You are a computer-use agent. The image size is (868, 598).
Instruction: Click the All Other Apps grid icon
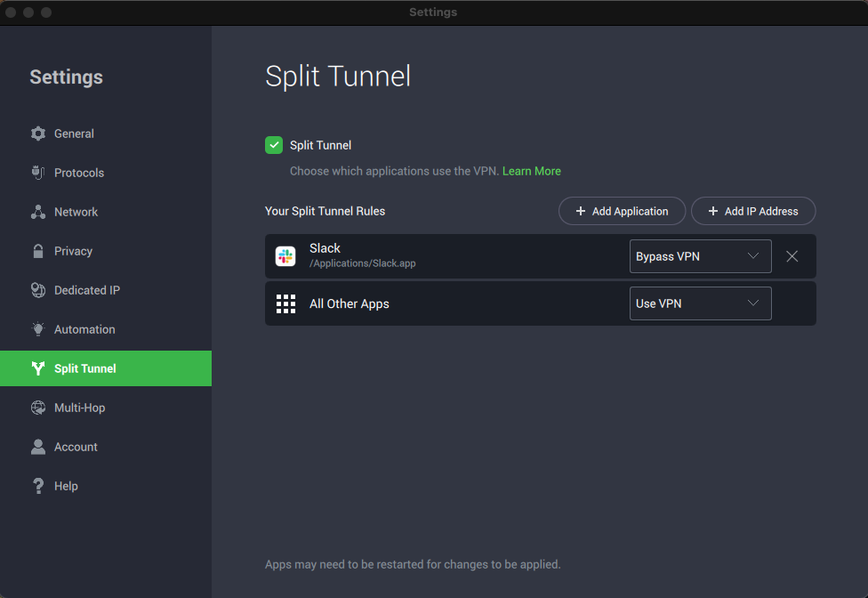pos(285,303)
